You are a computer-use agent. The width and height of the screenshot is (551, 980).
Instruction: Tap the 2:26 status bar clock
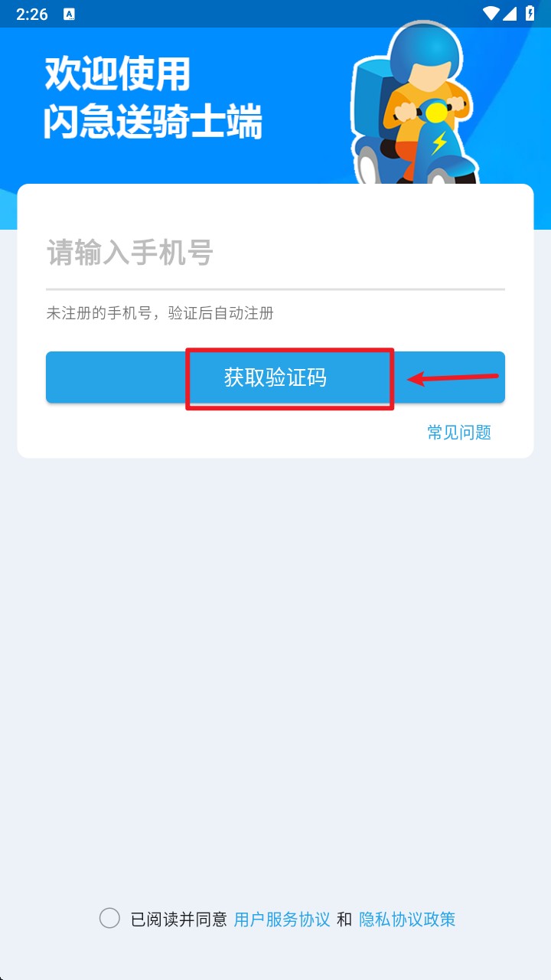click(x=32, y=15)
